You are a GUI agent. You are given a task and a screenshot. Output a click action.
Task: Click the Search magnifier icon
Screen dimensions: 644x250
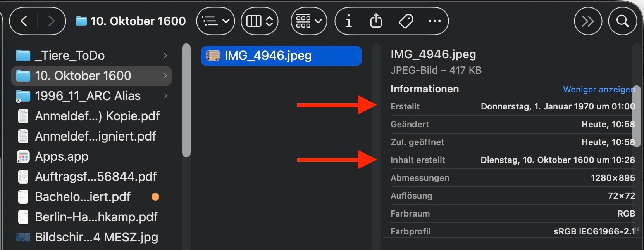622,21
